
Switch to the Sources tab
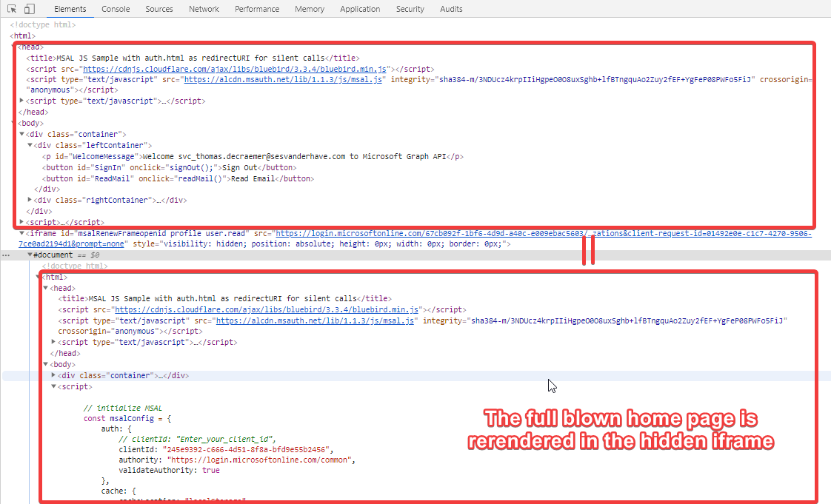tap(158, 9)
